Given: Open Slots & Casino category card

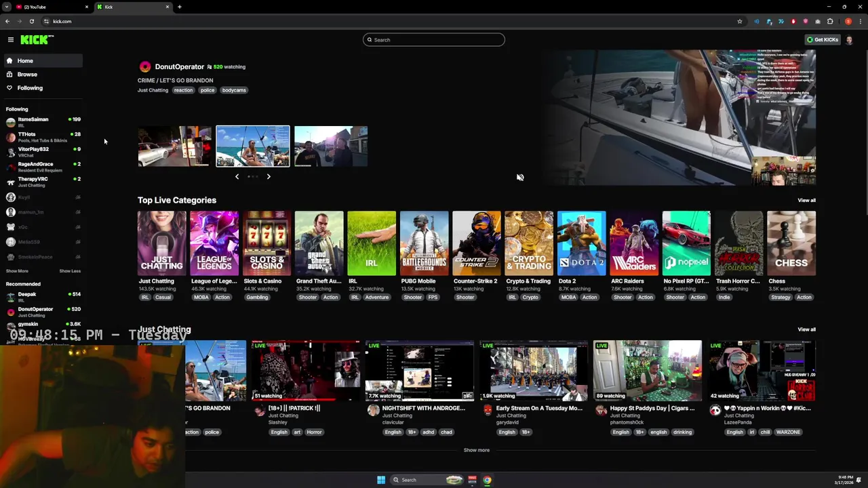Looking at the screenshot, I should point(267,243).
